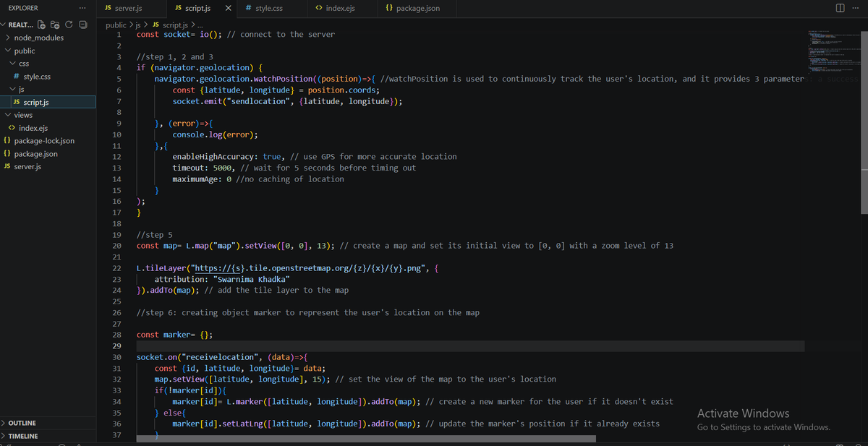Click 'script.js' in the breadcrumb path
The height and width of the screenshot is (446, 868).
(x=175, y=25)
